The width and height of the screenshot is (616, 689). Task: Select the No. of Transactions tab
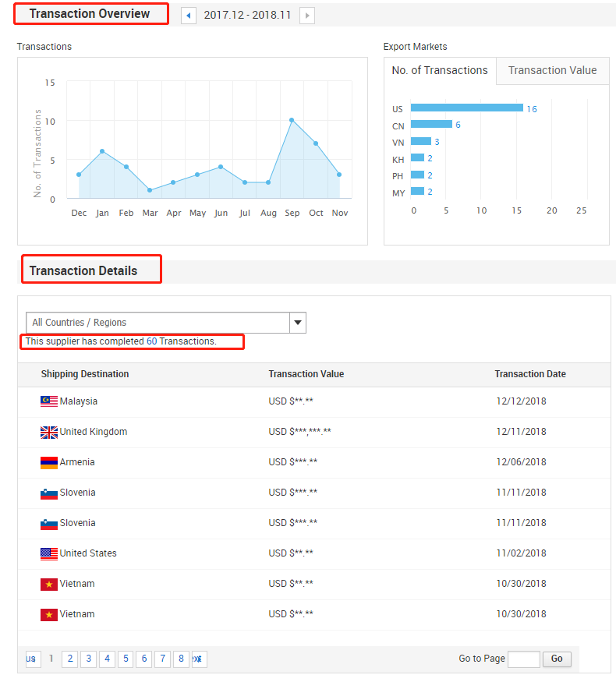440,71
